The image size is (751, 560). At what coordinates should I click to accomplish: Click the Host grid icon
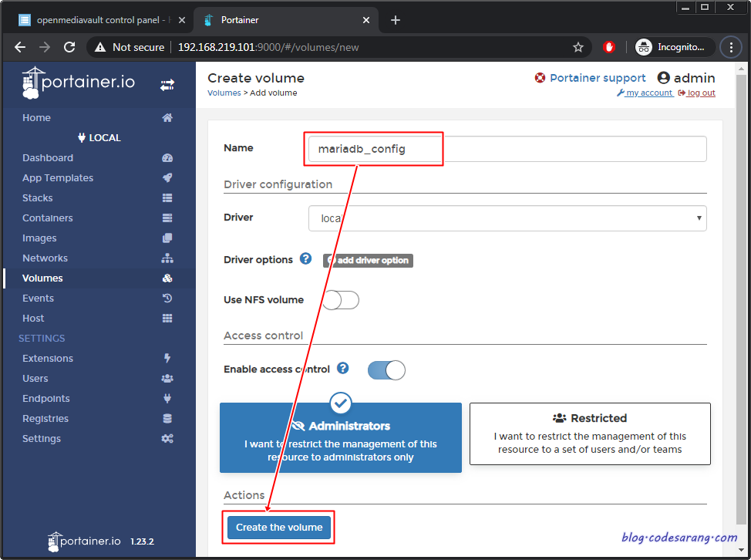click(x=167, y=318)
